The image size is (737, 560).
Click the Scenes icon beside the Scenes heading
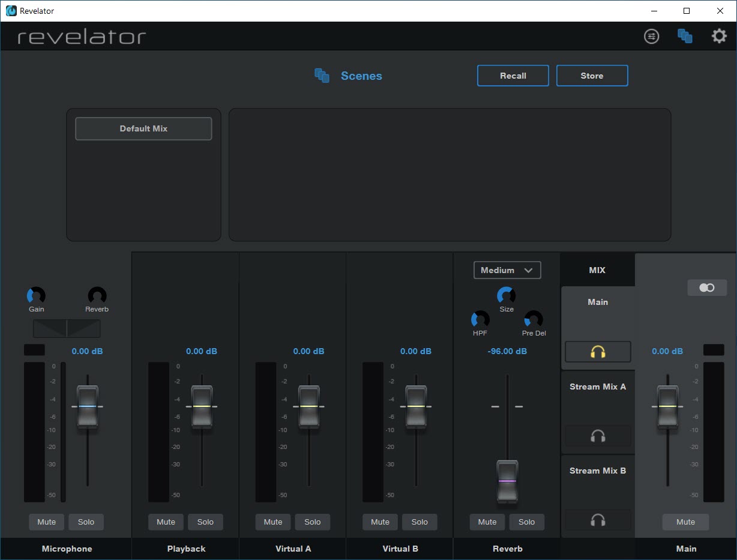pyautogui.click(x=322, y=76)
